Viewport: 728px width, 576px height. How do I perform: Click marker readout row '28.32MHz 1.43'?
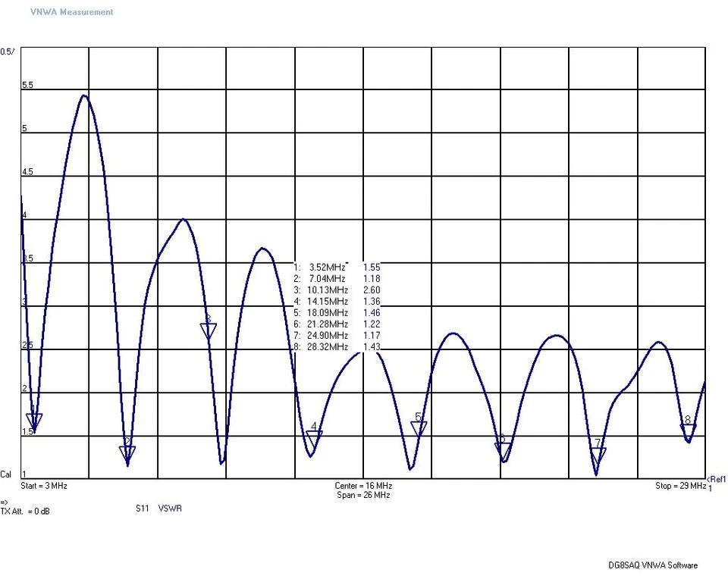pyautogui.click(x=337, y=347)
